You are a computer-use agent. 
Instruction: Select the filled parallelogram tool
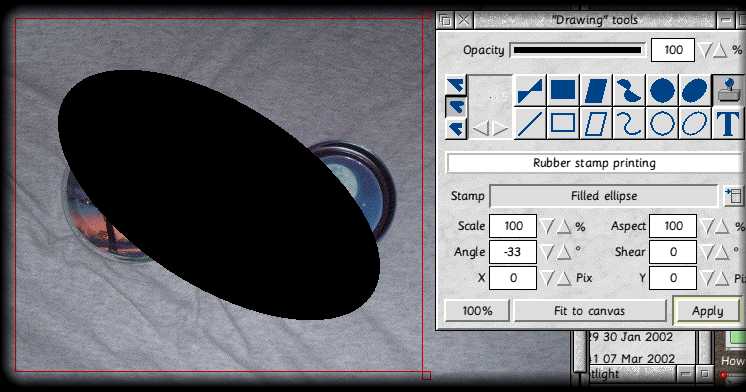(x=596, y=90)
